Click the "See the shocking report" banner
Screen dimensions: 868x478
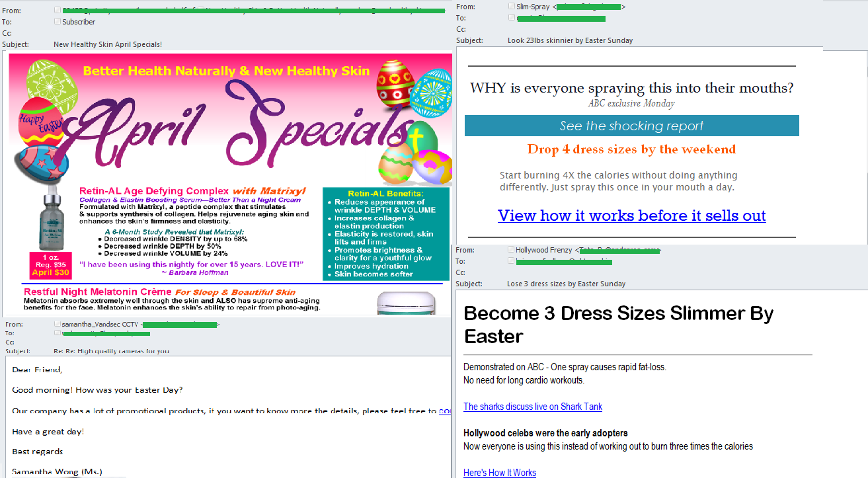pyautogui.click(x=631, y=126)
